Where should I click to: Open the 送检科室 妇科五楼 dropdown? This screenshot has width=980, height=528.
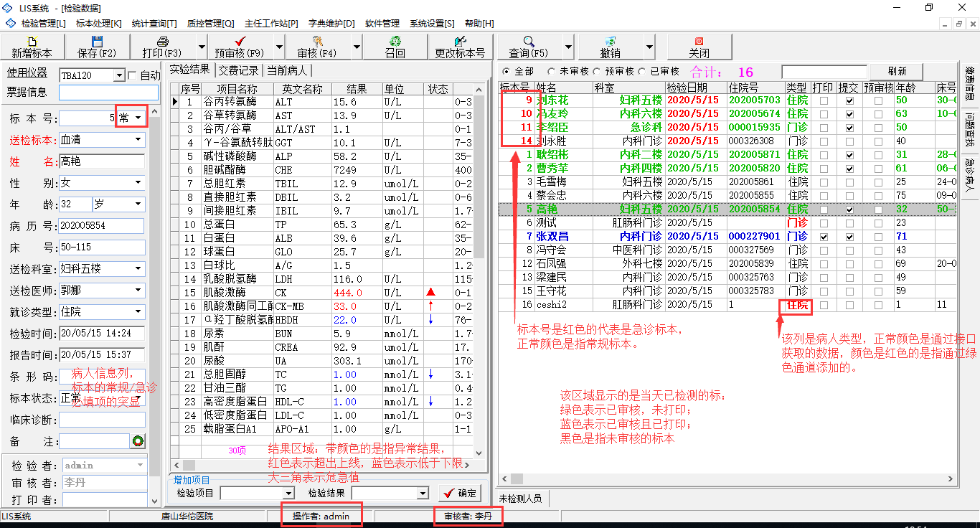pos(138,269)
